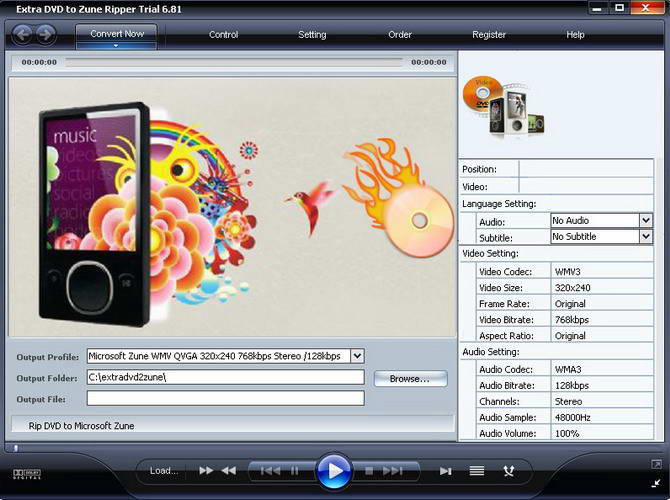Click the Aspect Ratio value Original

pos(570,336)
